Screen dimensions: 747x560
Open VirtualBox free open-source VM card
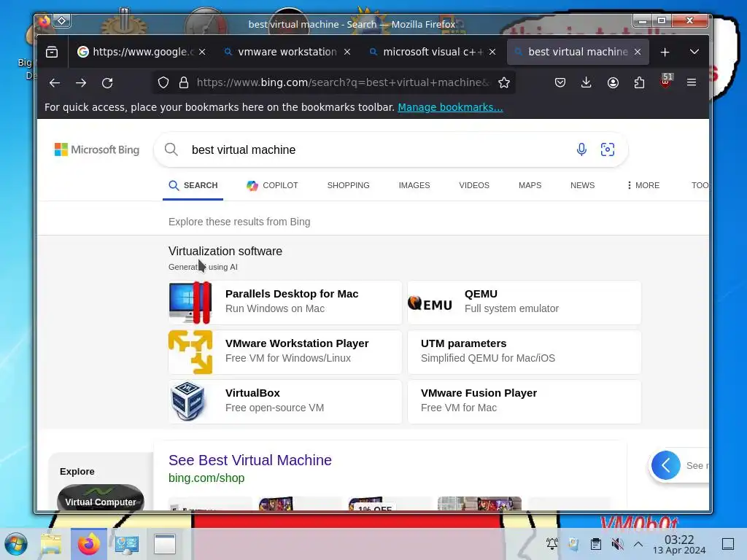285,402
